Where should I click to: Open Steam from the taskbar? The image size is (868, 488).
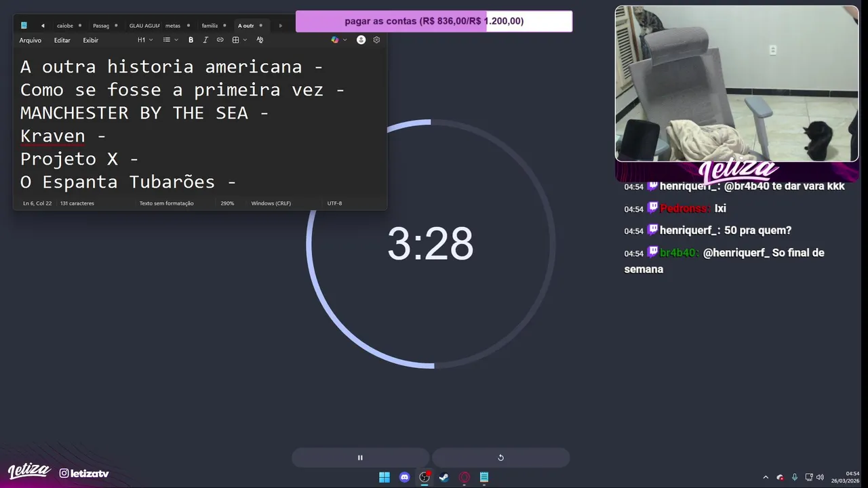tap(444, 477)
